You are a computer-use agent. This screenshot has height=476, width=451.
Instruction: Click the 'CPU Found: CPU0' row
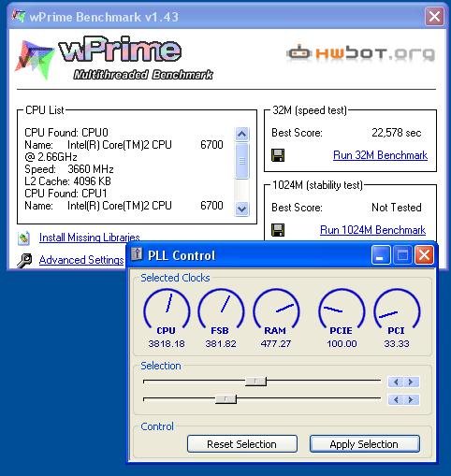66,133
